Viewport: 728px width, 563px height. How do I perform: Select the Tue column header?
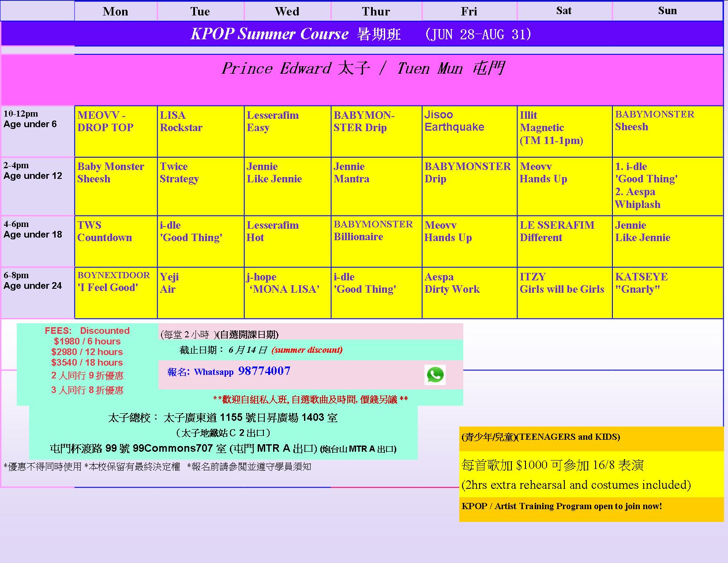[x=200, y=11]
